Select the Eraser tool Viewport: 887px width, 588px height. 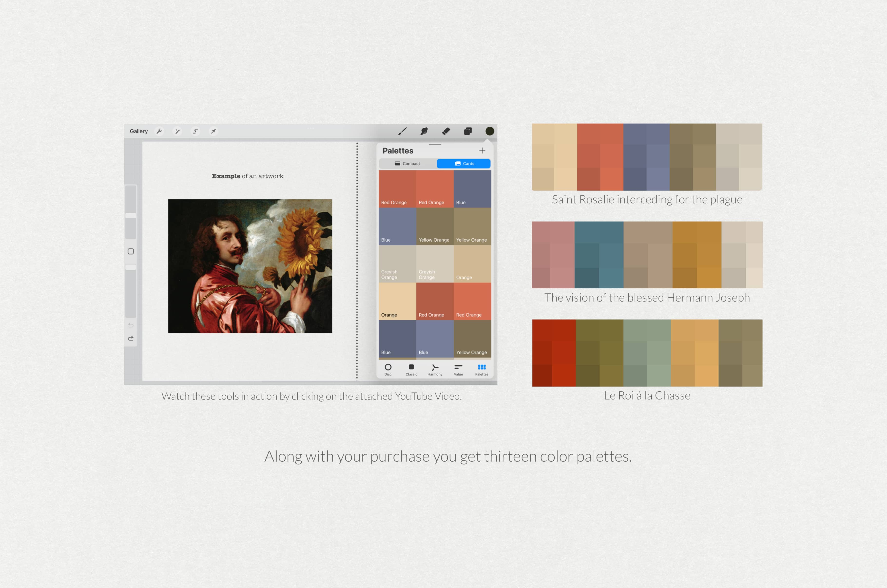click(x=446, y=131)
